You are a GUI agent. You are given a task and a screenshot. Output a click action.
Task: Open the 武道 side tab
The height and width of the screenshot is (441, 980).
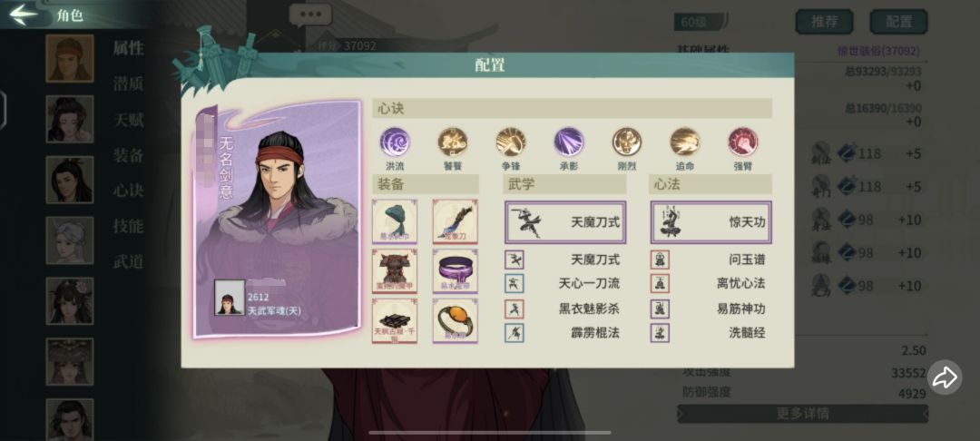(x=129, y=261)
